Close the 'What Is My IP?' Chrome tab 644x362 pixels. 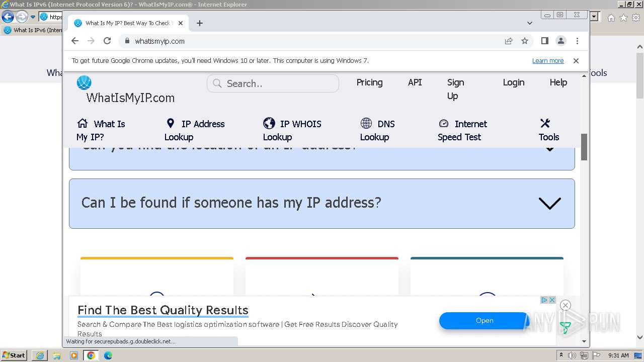(181, 23)
